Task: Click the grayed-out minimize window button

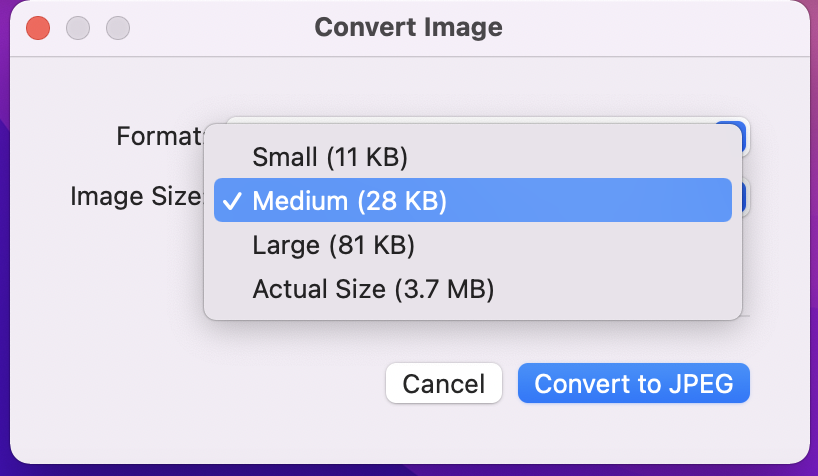Action: [x=78, y=28]
